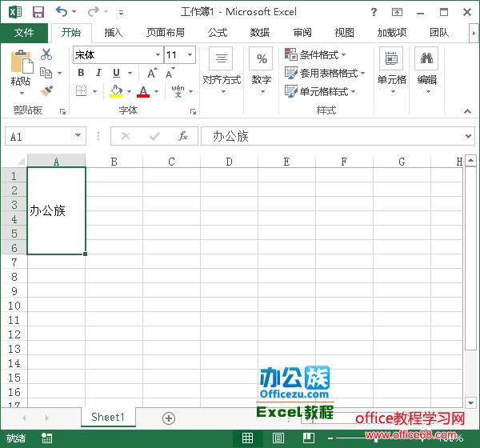Open the alignment (对齐方式) group icon
The width and height of the screenshot is (480, 448).
coord(222,58)
